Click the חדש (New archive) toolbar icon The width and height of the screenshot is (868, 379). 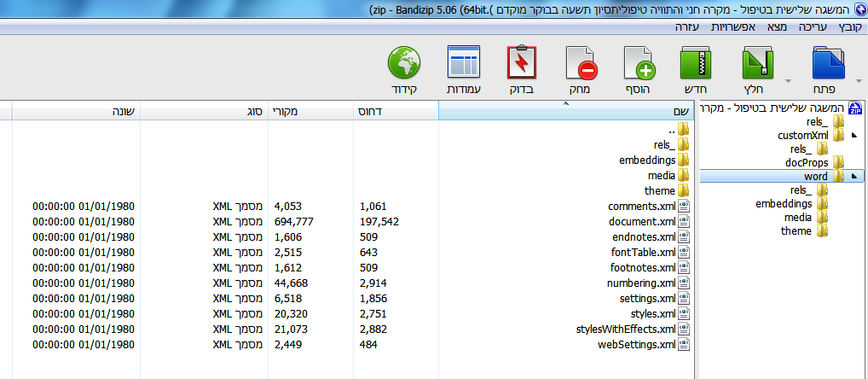[x=696, y=62]
